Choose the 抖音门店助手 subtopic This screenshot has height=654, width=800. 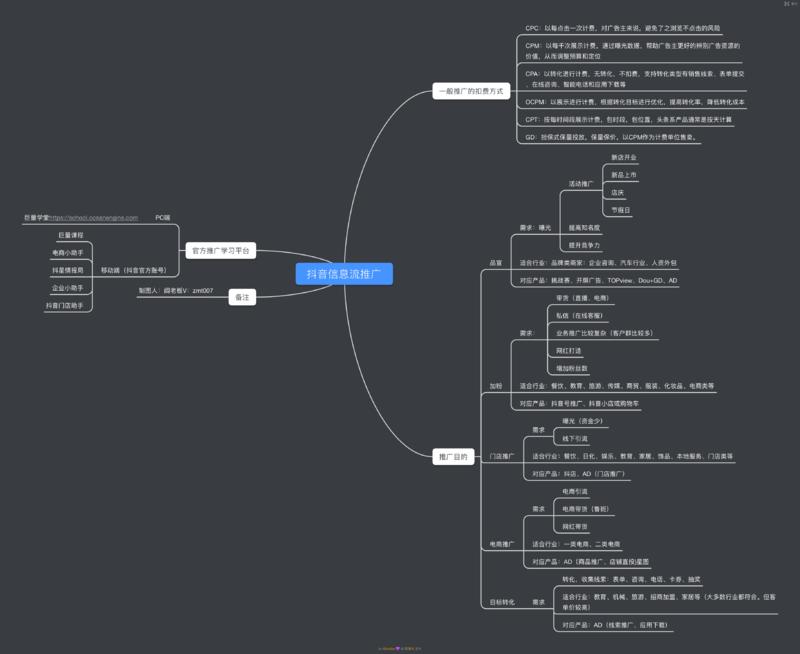(65, 305)
